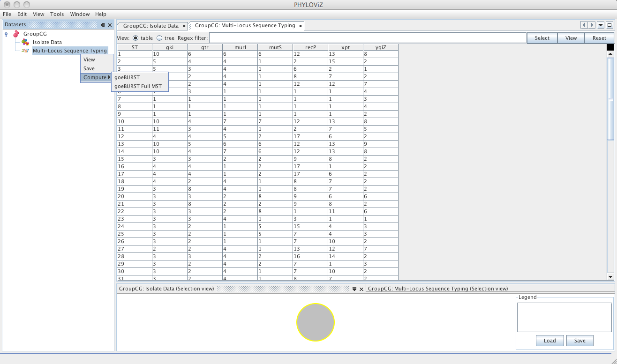Click the vertical scrollbar thumb of table
Viewport: 617px width, 364px height.
610,98
